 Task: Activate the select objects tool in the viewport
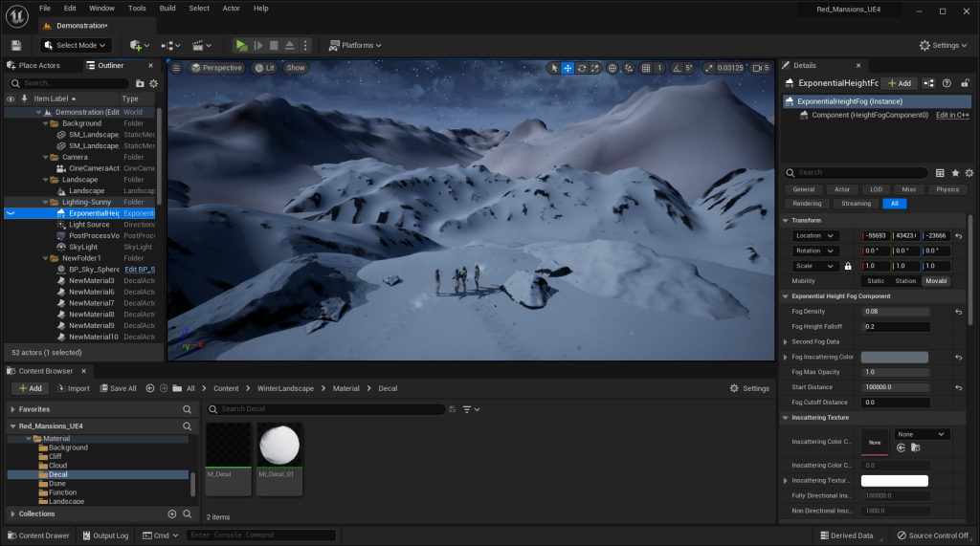pos(554,68)
